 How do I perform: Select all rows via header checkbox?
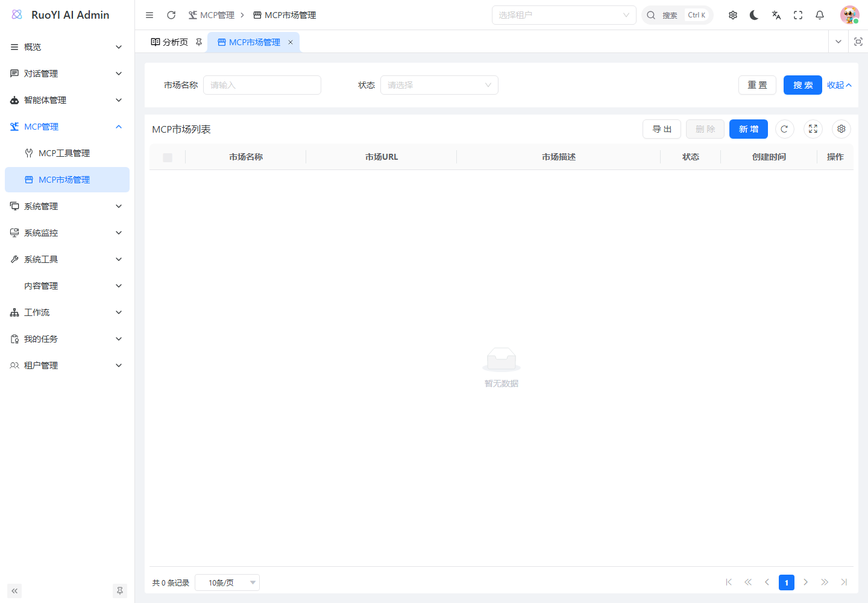coord(168,157)
